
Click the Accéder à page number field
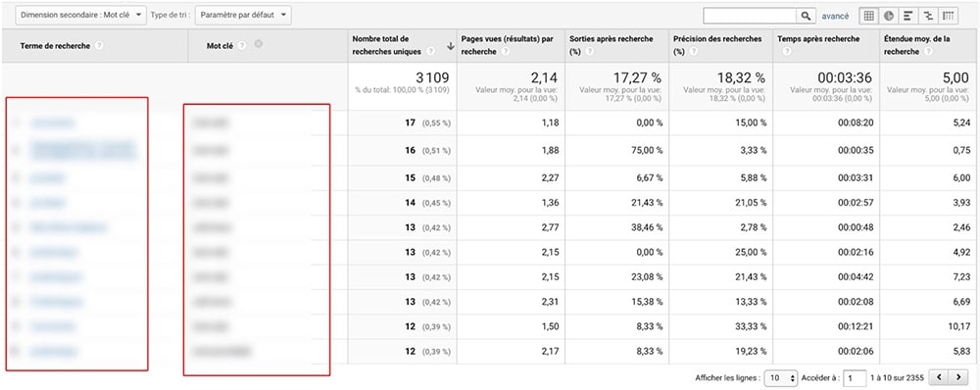[855, 378]
